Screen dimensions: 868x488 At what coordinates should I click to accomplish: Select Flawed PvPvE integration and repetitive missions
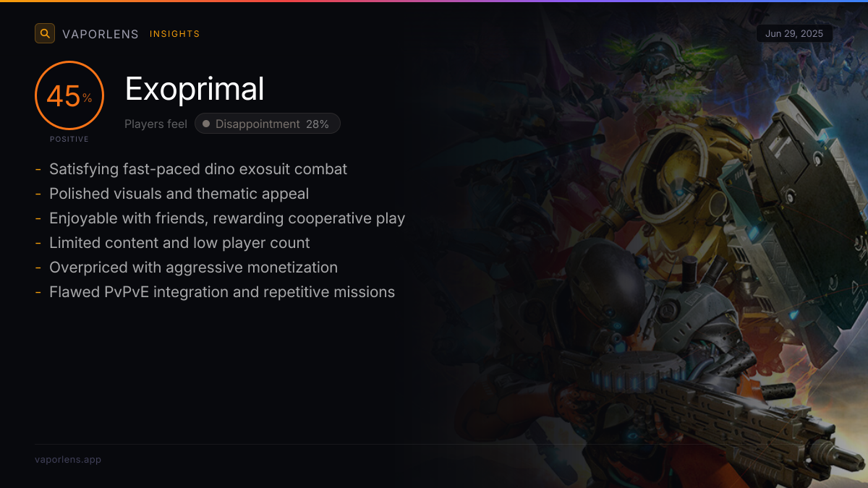pos(222,292)
